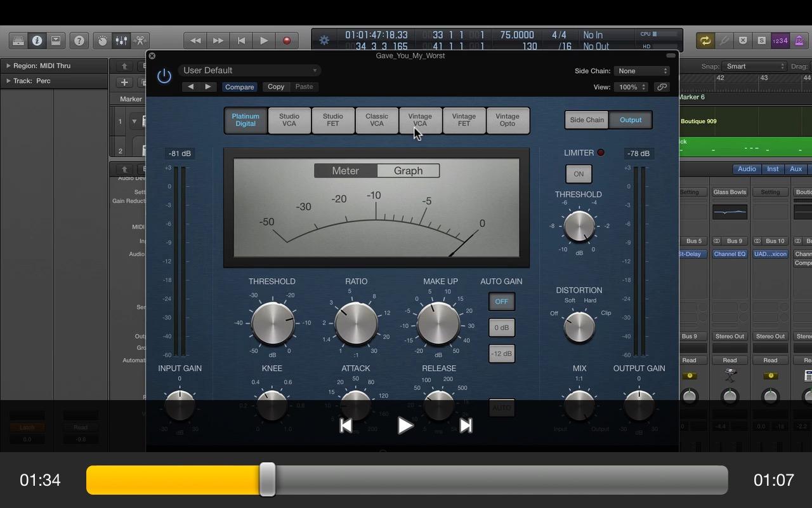Select the Vintage VCA compressor model
Image resolution: width=812 pixels, height=508 pixels.
(x=420, y=120)
